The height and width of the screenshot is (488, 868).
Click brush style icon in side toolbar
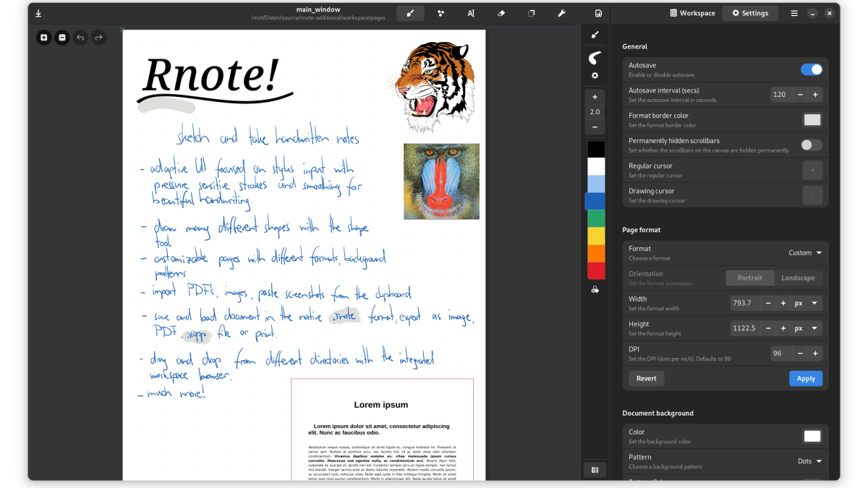click(595, 34)
